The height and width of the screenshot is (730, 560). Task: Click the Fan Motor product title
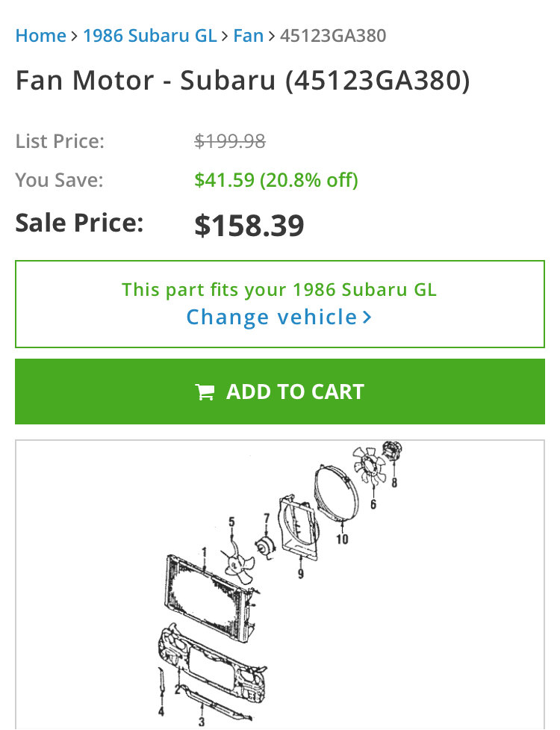(x=243, y=81)
